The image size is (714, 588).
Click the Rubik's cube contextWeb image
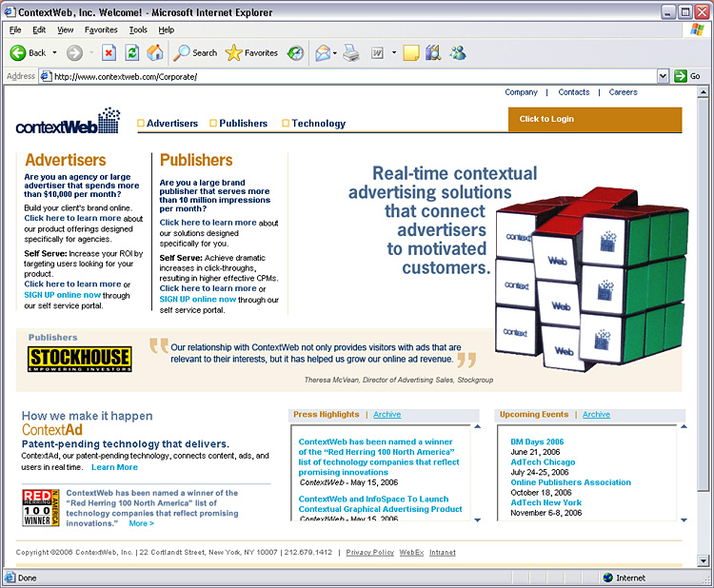[591, 279]
